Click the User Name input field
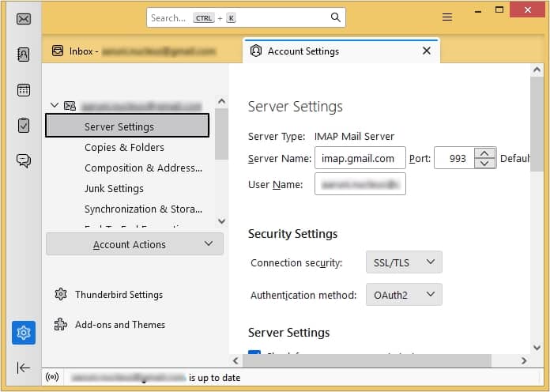 [x=360, y=184]
